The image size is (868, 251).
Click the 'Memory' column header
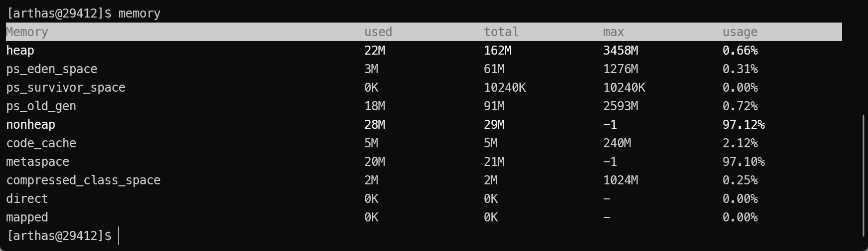coord(27,32)
